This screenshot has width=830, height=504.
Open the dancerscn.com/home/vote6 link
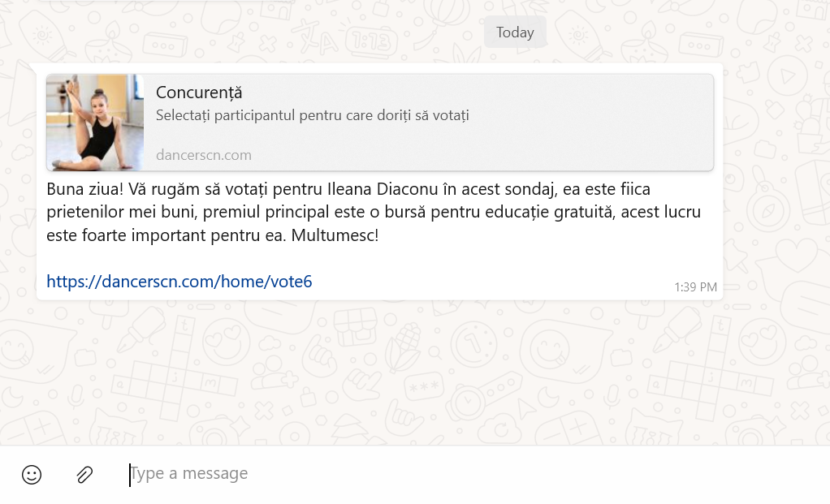pos(179,282)
